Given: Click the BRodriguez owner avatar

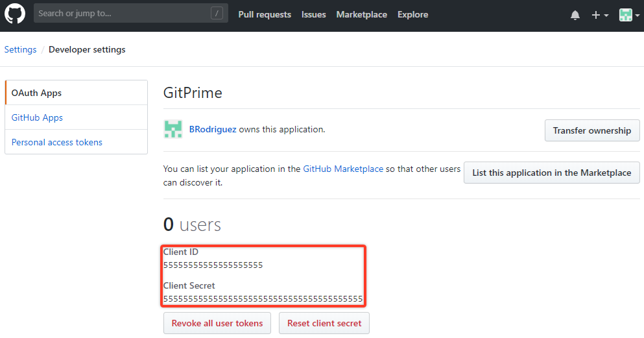Looking at the screenshot, I should (x=173, y=129).
